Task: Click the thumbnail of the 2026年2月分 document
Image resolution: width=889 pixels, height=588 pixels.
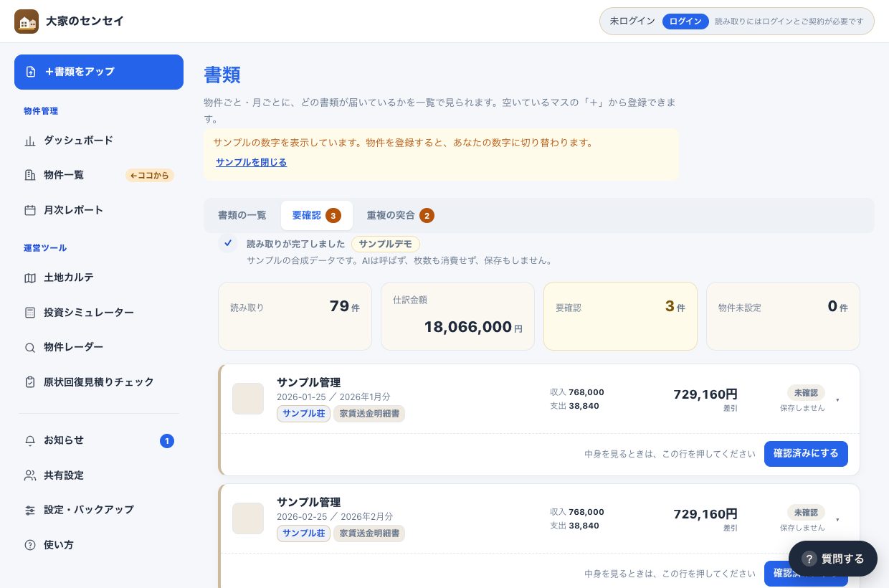Action: (x=248, y=518)
